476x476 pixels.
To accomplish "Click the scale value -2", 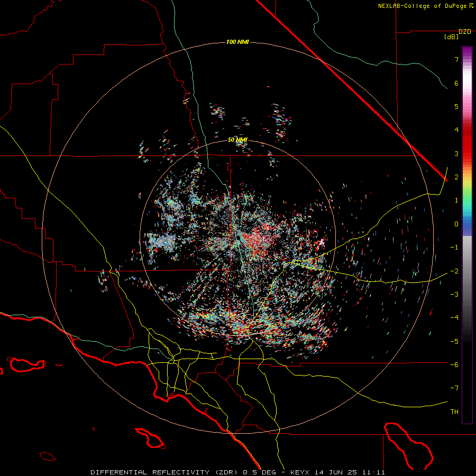I will click(454, 271).
